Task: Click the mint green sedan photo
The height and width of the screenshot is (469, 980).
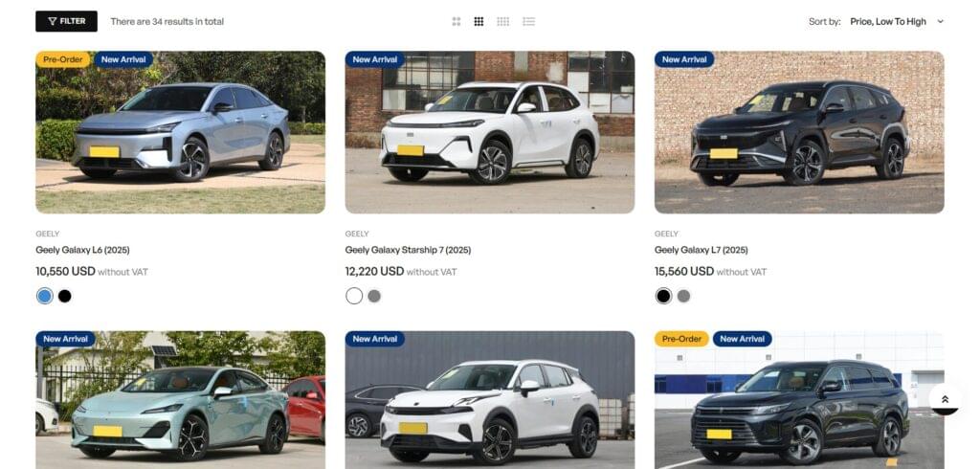Action: [x=180, y=400]
